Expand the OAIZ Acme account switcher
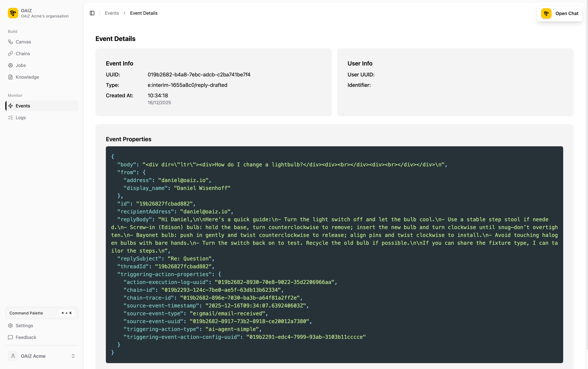The image size is (588, 369). pyautogui.click(x=73, y=356)
